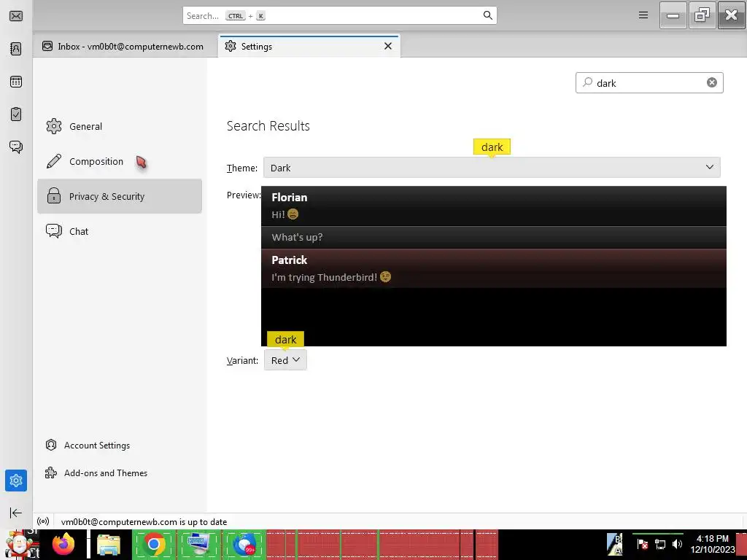Viewport: 747px width, 560px height.
Task: Click the Santa start button
Action: point(20,545)
